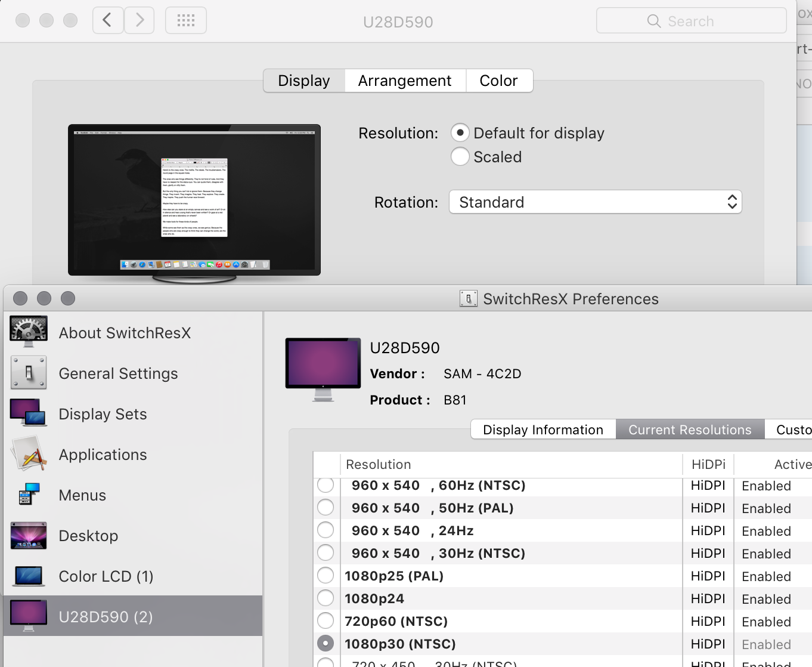Open Current Resolutions tab
The width and height of the screenshot is (812, 667).
pyautogui.click(x=690, y=430)
